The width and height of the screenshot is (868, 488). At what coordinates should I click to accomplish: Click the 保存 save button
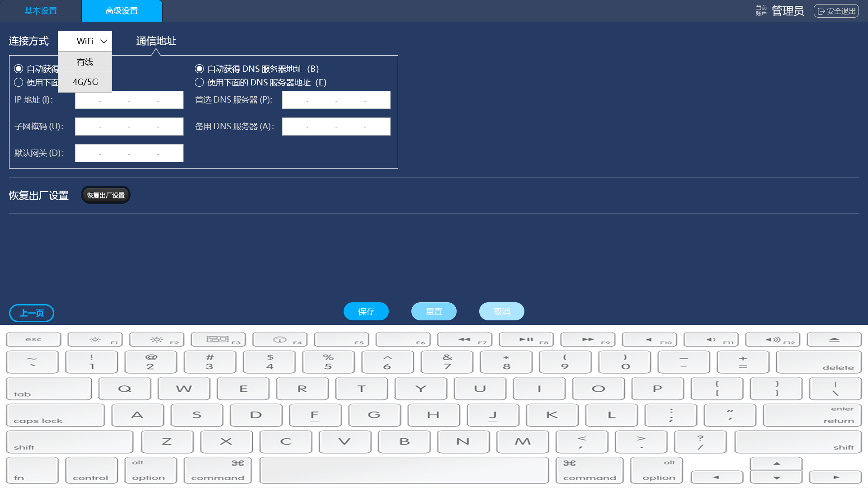366,311
